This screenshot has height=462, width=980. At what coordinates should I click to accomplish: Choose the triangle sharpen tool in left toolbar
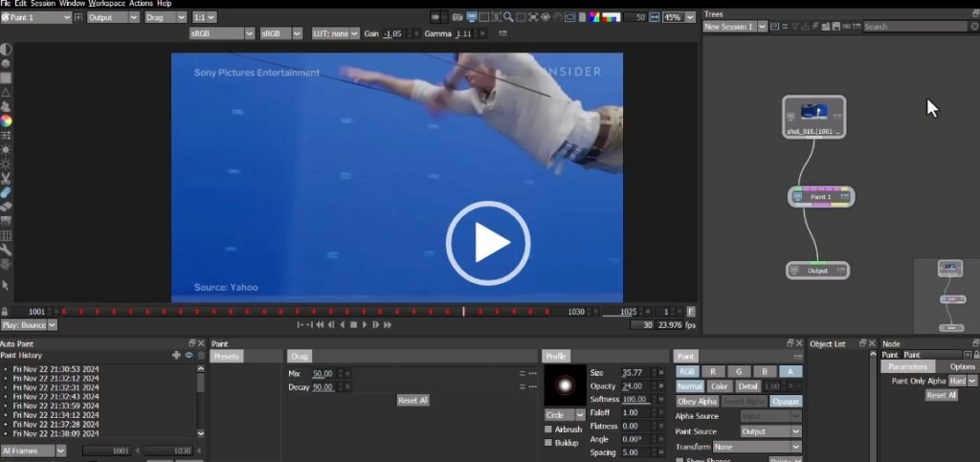pyautogui.click(x=6, y=93)
